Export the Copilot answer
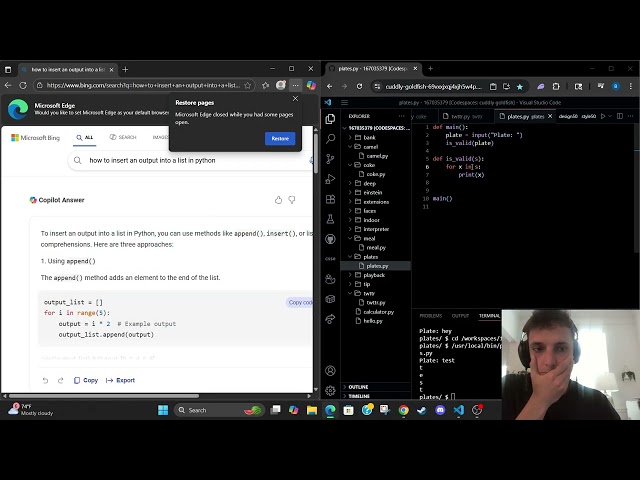This screenshot has width=640, height=480. (120, 380)
